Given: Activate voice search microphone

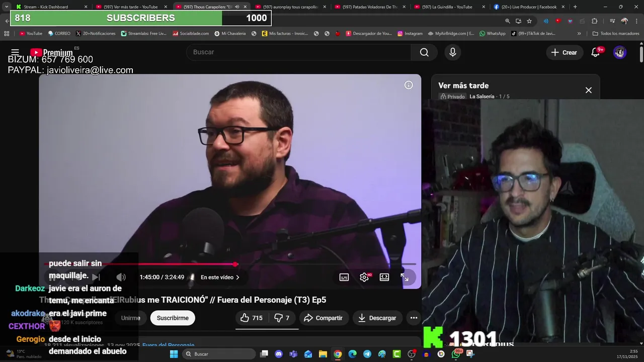Looking at the screenshot, I should click(x=453, y=52).
